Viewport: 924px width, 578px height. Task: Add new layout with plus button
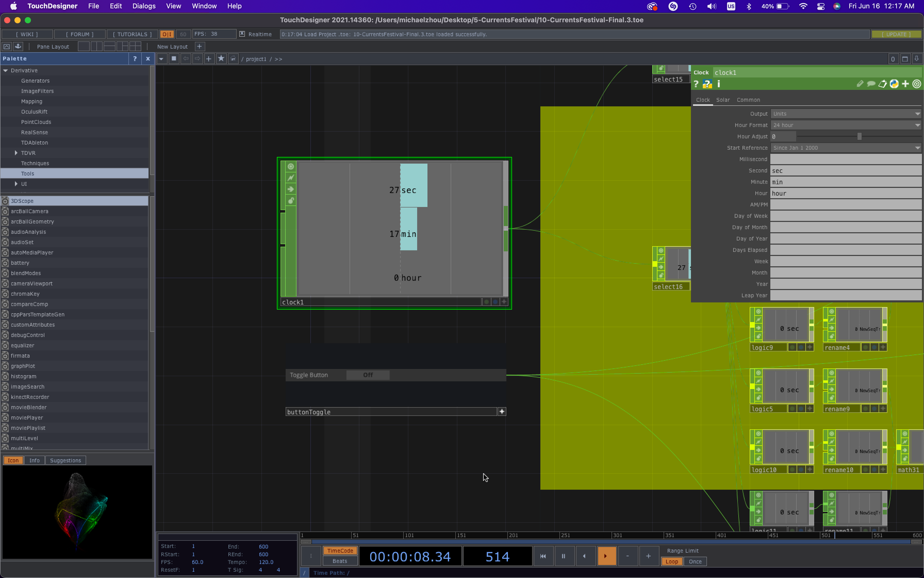tap(199, 47)
